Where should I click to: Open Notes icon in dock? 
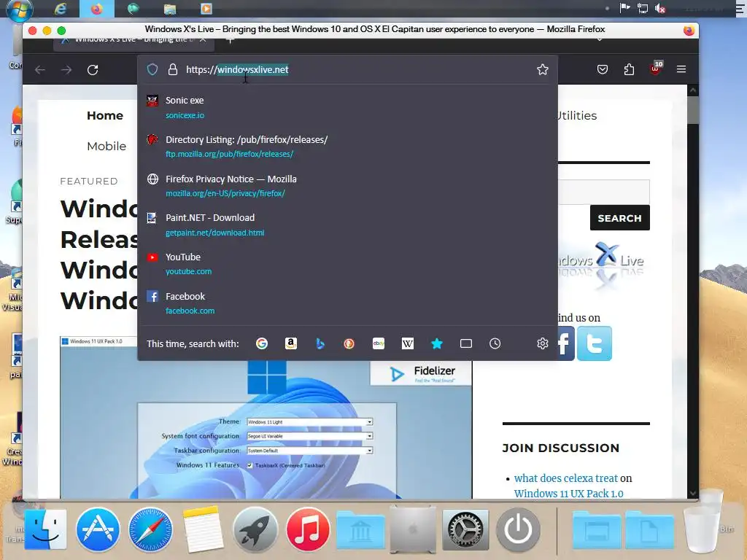(x=203, y=529)
